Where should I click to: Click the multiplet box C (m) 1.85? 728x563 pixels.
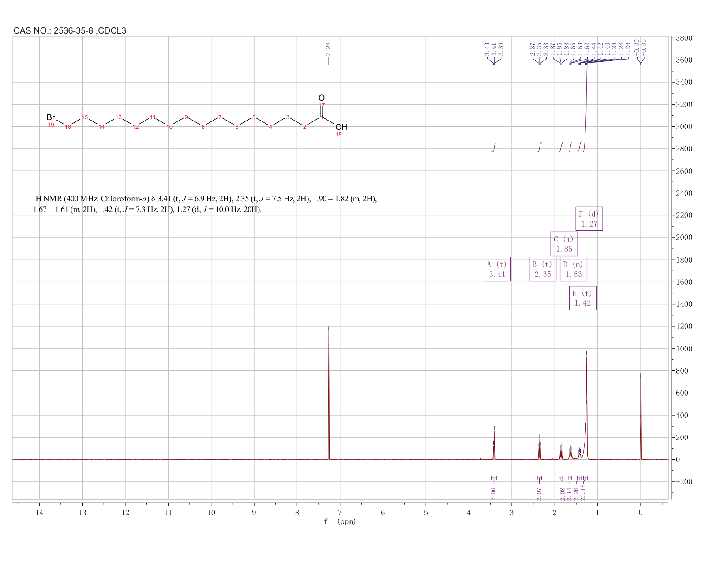click(564, 244)
